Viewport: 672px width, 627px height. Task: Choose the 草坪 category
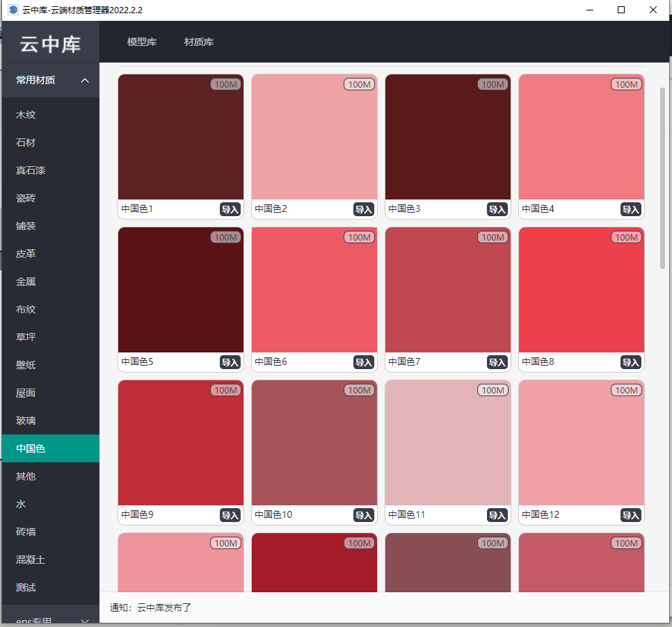point(51,337)
